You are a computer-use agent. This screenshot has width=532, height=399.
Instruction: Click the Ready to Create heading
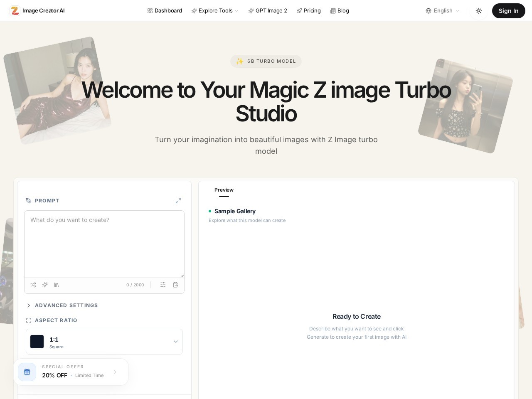point(357,316)
